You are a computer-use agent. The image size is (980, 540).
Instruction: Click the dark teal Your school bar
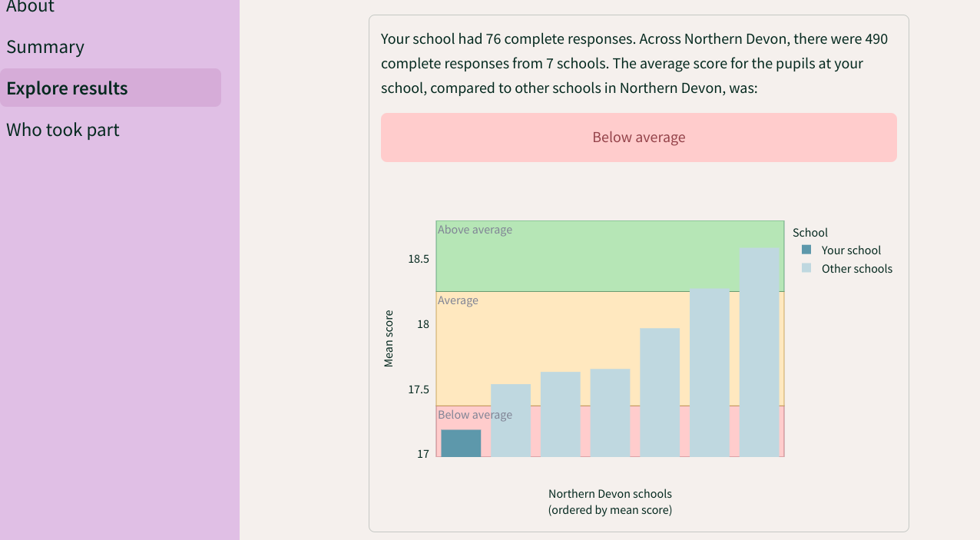461,443
